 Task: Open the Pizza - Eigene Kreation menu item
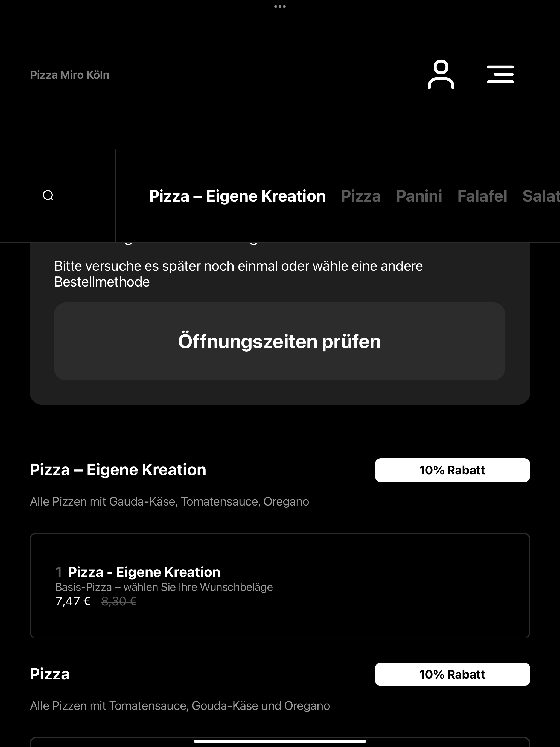pos(280,586)
